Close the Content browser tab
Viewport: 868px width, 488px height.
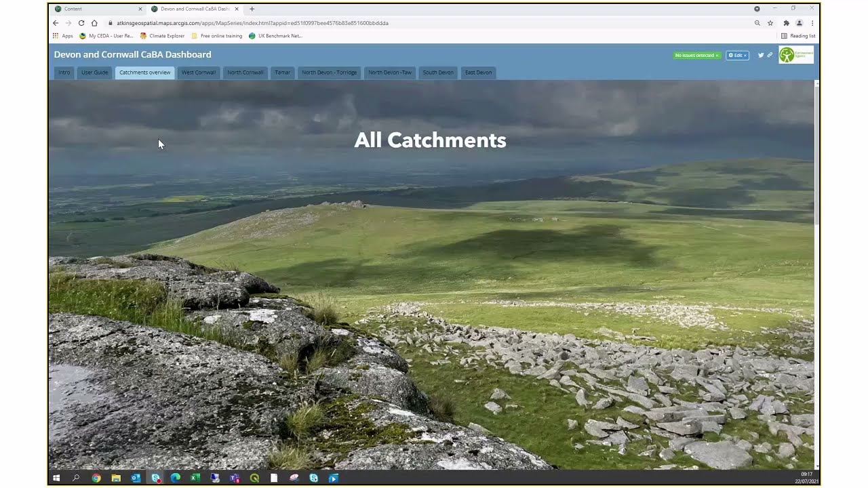tap(140, 9)
